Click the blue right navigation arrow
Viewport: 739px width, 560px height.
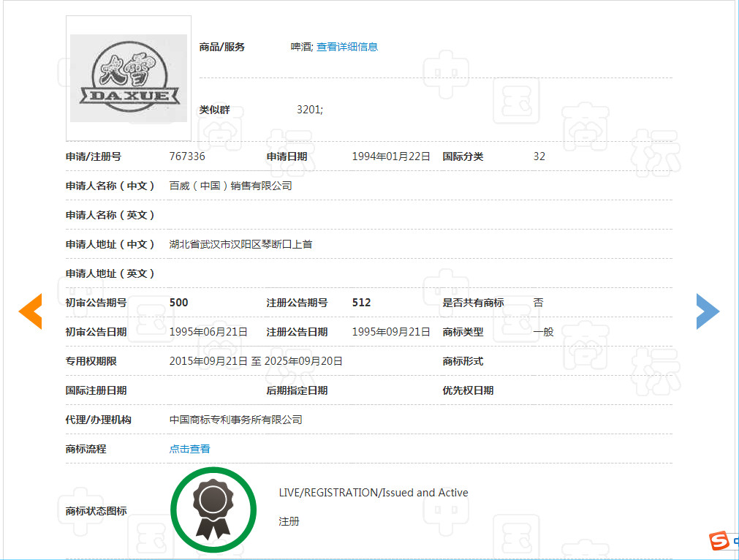pyautogui.click(x=708, y=311)
